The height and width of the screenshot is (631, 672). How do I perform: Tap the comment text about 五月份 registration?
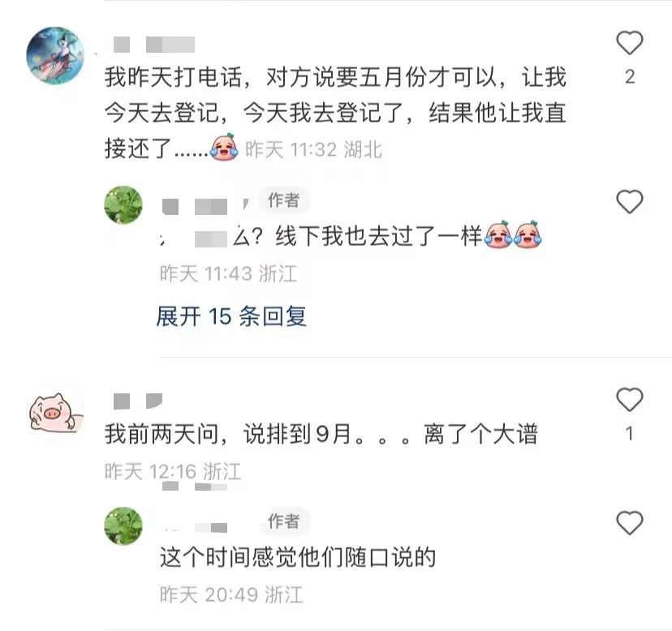pos(335,113)
